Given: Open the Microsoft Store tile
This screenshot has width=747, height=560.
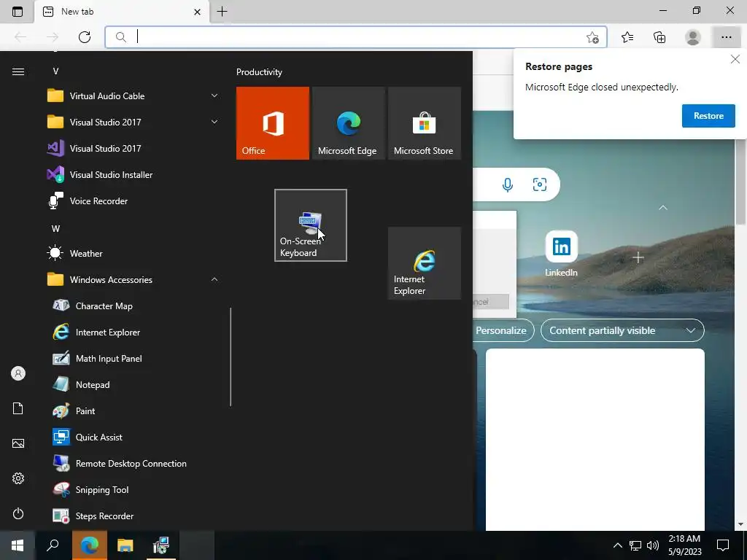Looking at the screenshot, I should point(425,122).
